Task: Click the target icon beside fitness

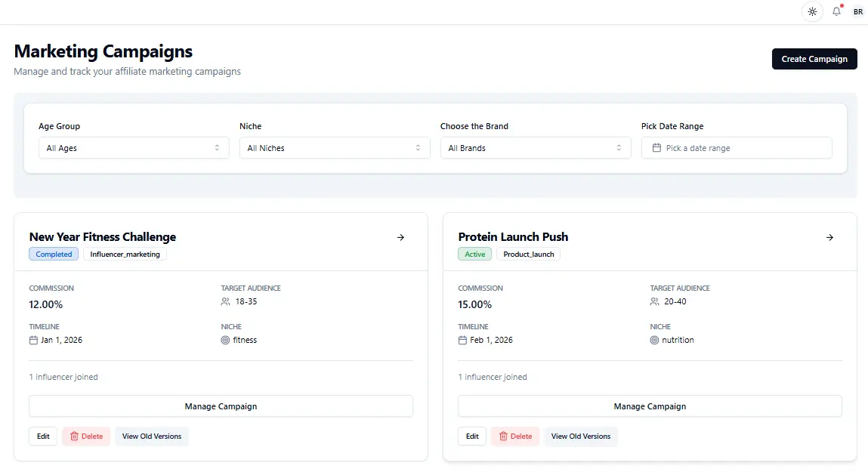Action: [225, 341]
